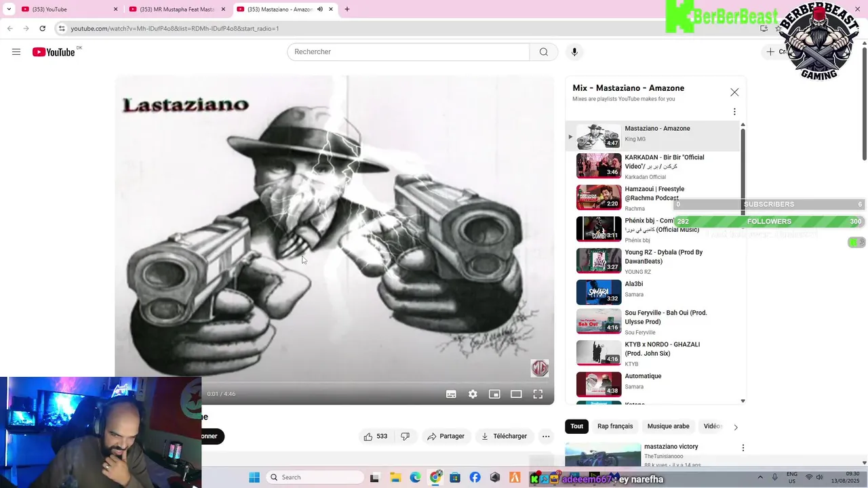Screen dimensions: 868x488
Task: Enter fullscreen mode
Action: [x=538, y=394]
